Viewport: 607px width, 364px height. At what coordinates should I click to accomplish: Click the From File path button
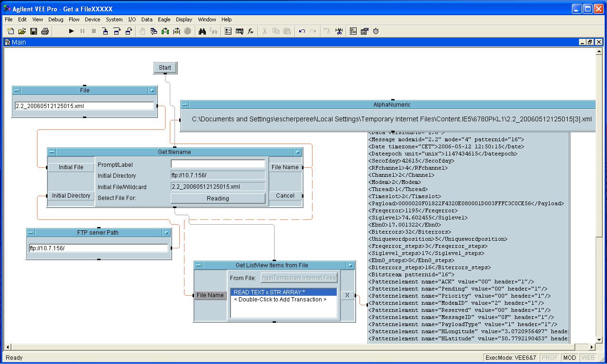coord(299,278)
